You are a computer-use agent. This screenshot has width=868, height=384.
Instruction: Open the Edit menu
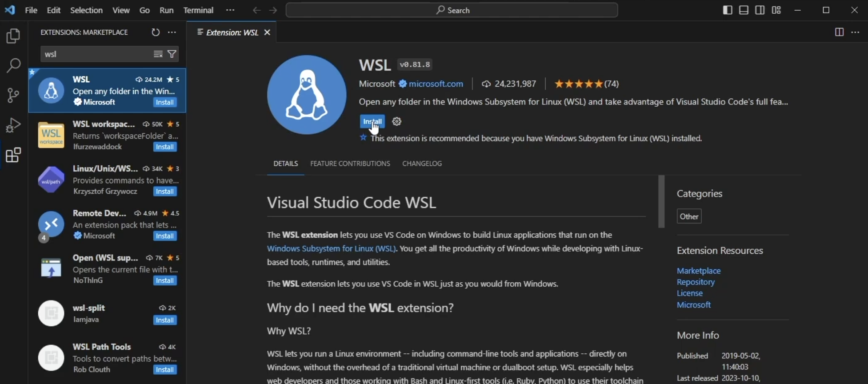tap(54, 10)
